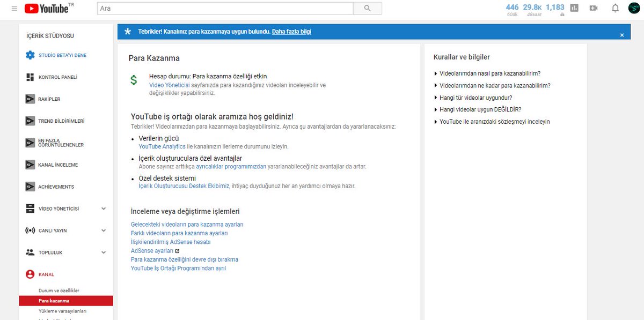The width and height of the screenshot is (644, 320).
Task: Click the Para Kazanma page heading
Action: click(154, 58)
